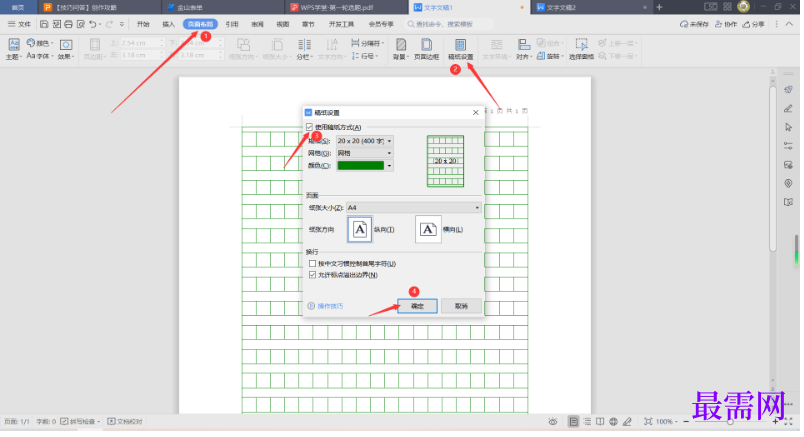Switch to the 开发工具 ribbon tab
This screenshot has width=804, height=437.
(x=341, y=24)
